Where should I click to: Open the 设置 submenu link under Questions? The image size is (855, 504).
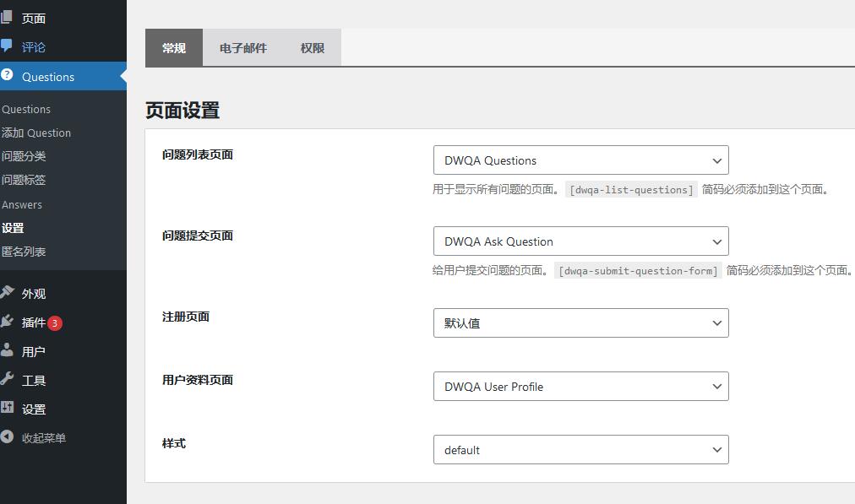tap(13, 228)
